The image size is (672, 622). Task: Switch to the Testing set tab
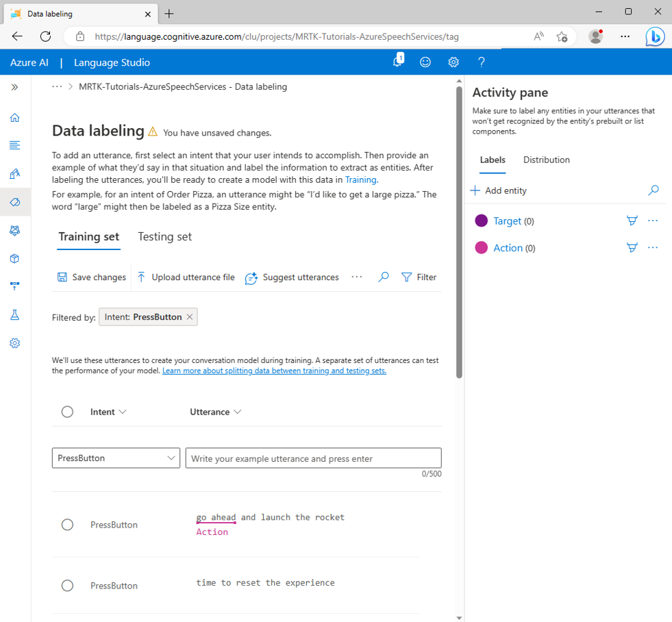click(165, 236)
